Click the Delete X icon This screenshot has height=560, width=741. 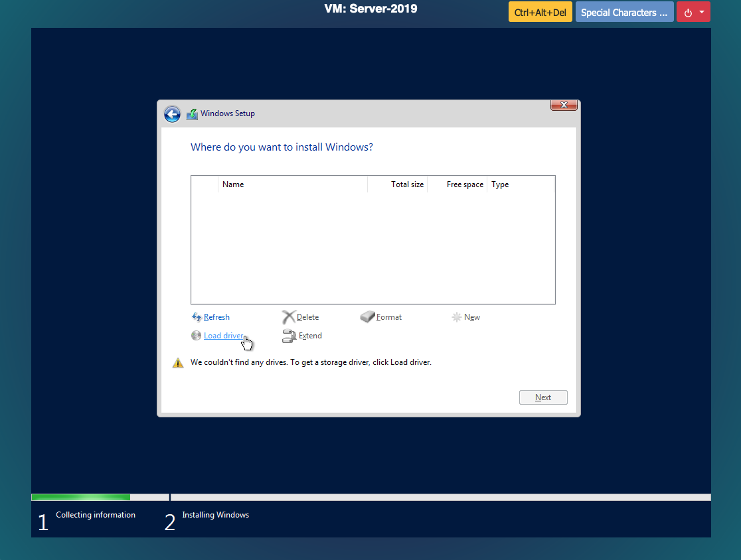(x=288, y=317)
